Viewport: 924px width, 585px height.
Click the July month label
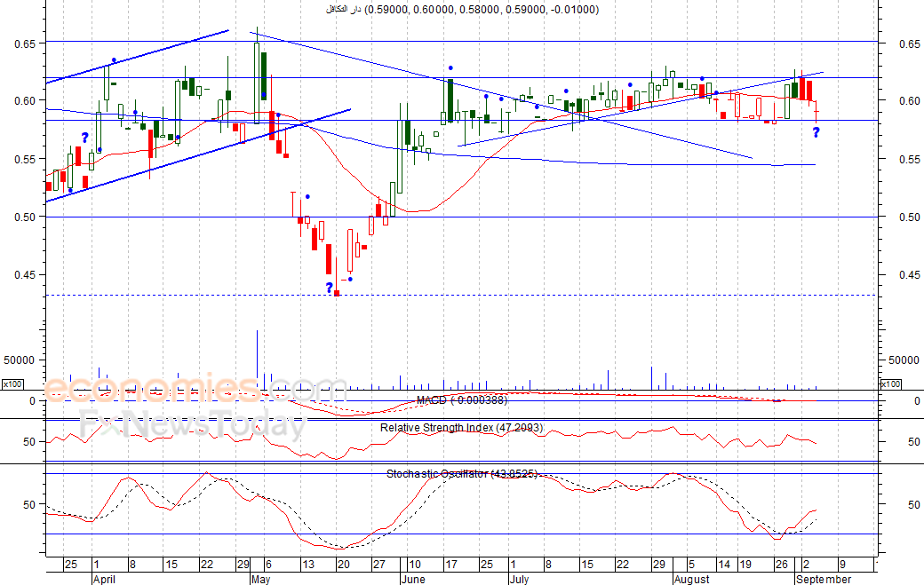pos(519,580)
